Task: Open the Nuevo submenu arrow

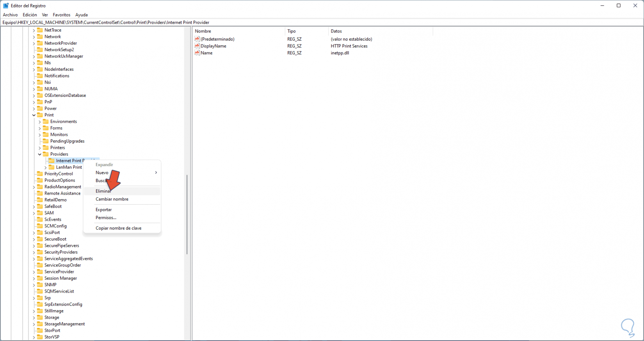Action: pos(156,173)
